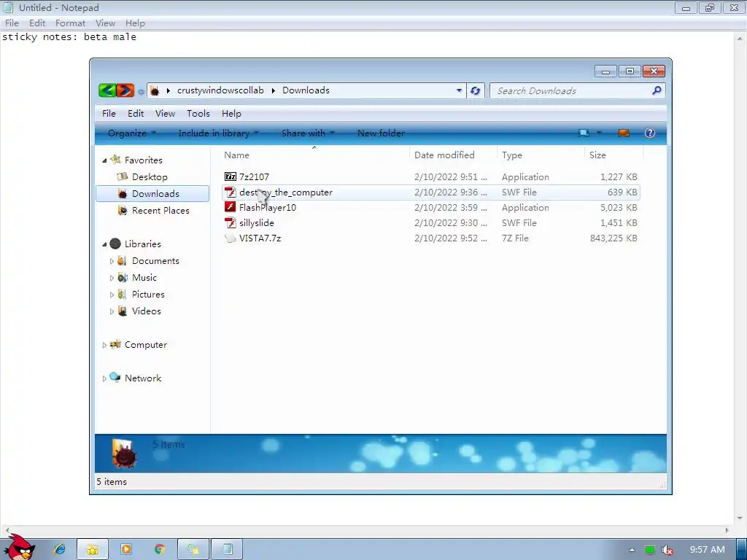The width and height of the screenshot is (747, 560).
Task: Sort files by the Type column
Action: click(x=541, y=155)
